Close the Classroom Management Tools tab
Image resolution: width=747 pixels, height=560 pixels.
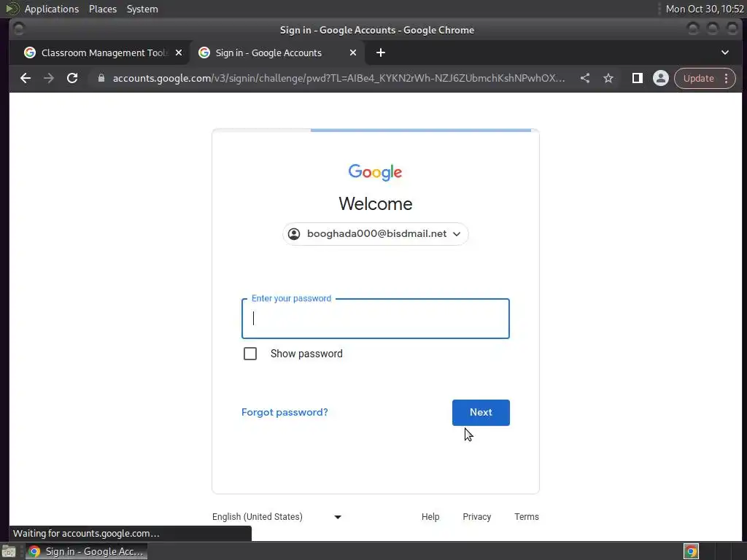coord(179,52)
